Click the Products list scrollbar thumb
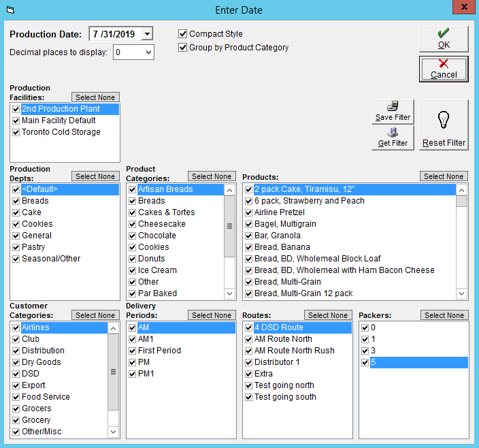Image resolution: width=479 pixels, height=448 pixels. 461,201
